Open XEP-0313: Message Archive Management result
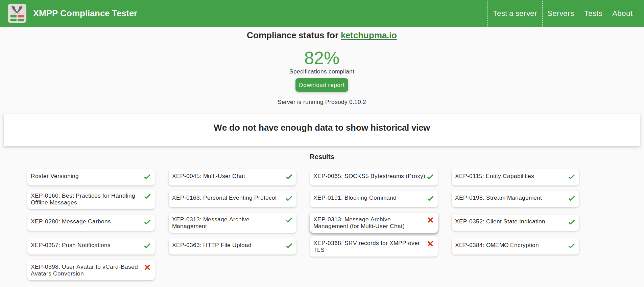Image resolution: width=644 pixels, height=287 pixels. click(232, 223)
